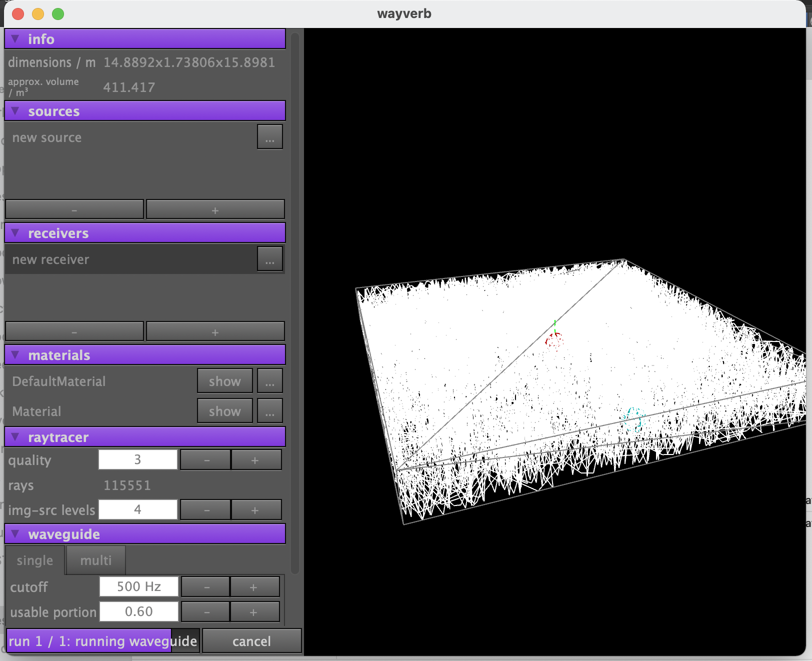Select the single waveguide tab

pos(34,560)
